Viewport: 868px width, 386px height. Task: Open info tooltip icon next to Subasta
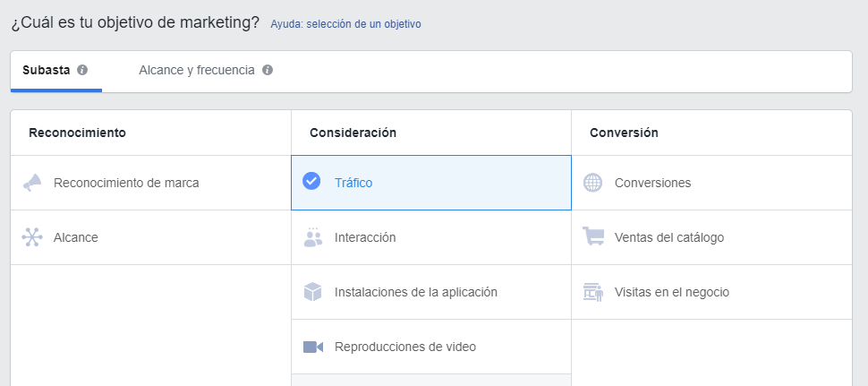tap(82, 71)
